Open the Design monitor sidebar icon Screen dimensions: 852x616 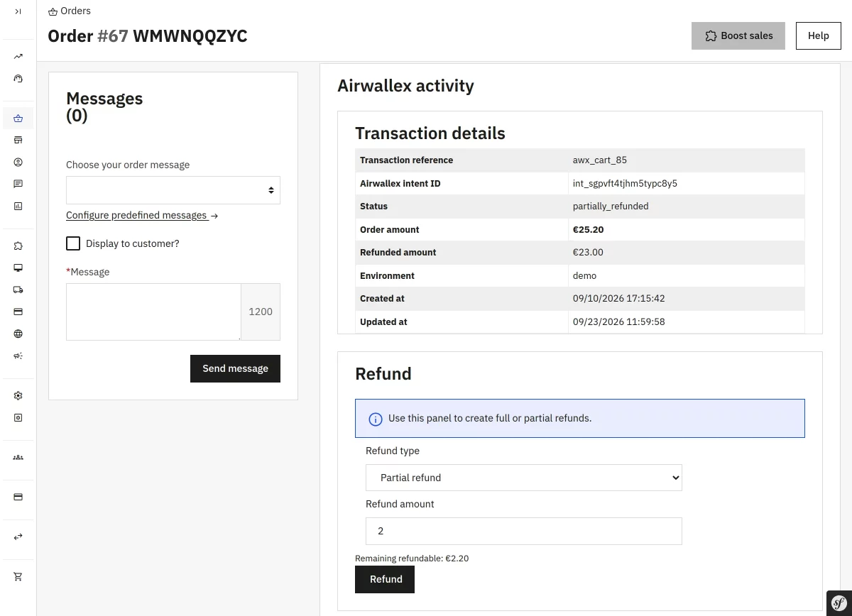coord(18,268)
